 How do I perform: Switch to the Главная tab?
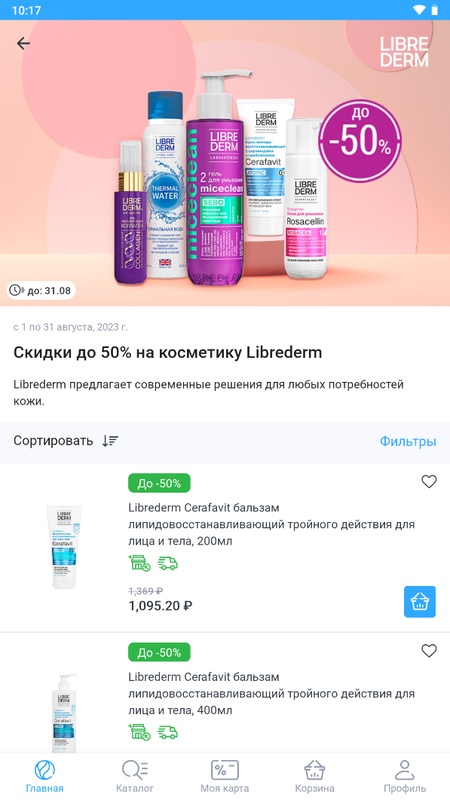45,777
